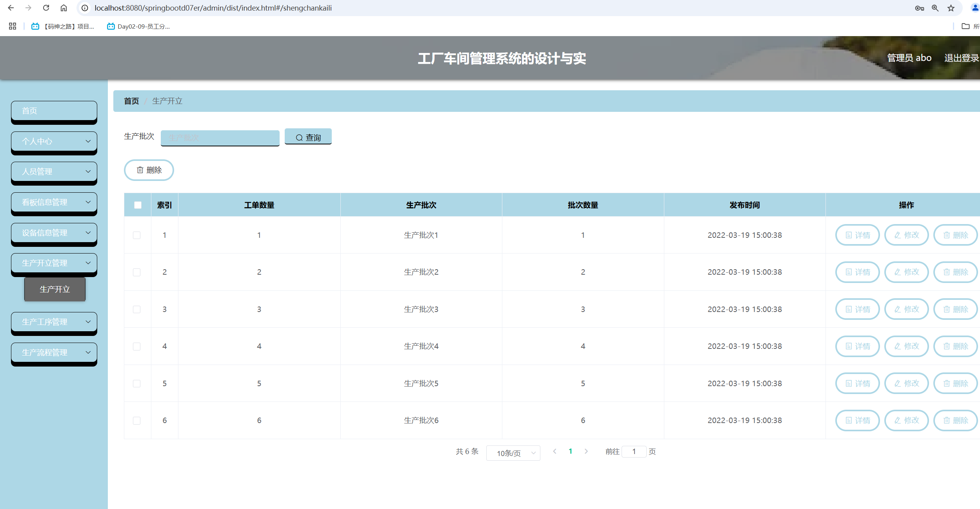Click 修改 button for 生产批次2 row
980x509 pixels.
click(906, 272)
